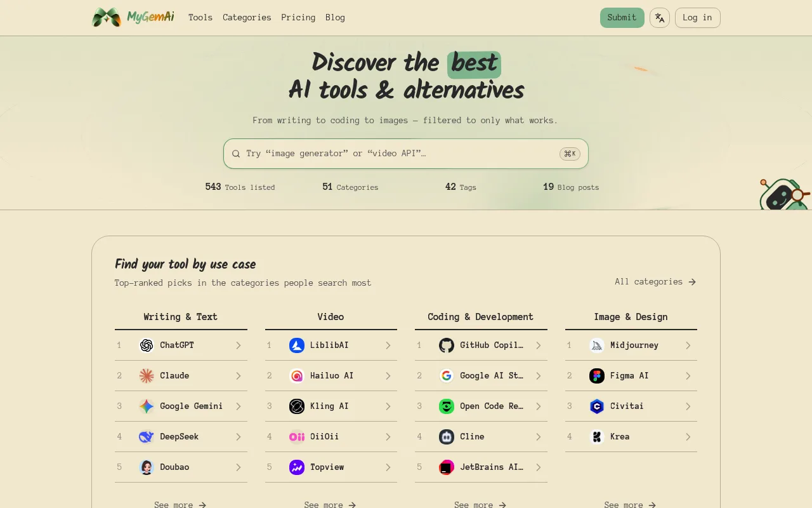Click the ChatGPT logo icon
Viewport: 812px width, 508px height.
coord(147,345)
